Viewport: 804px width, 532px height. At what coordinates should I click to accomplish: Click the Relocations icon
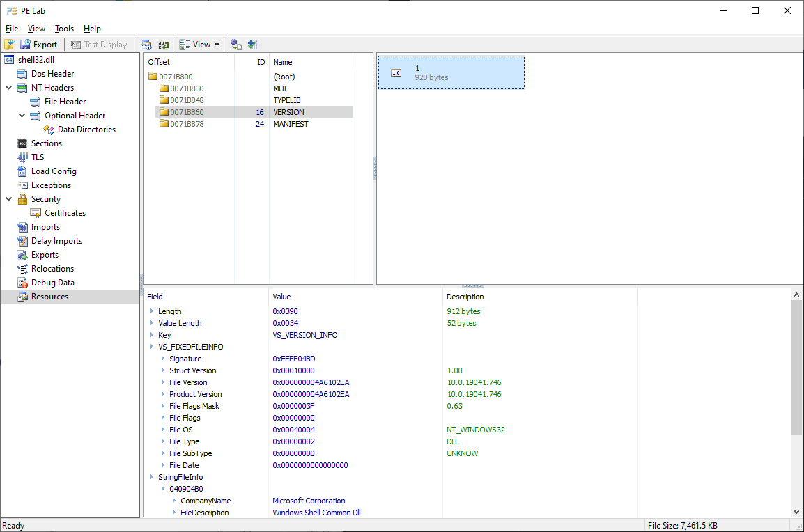[x=22, y=269]
